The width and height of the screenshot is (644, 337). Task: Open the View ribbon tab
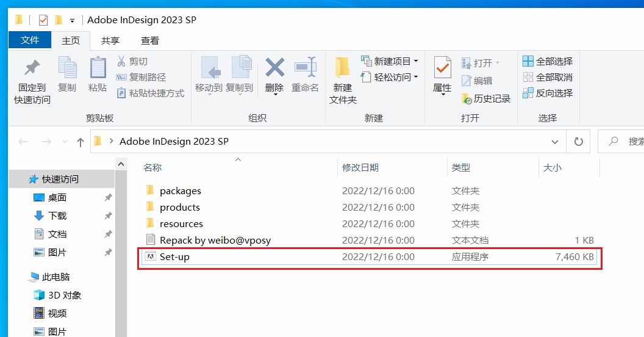[150, 41]
